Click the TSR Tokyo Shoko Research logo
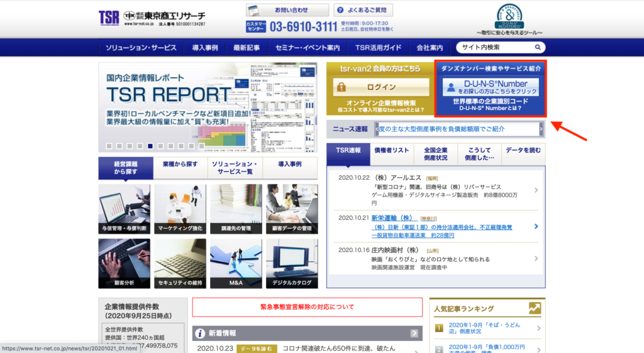This screenshot has height=353, width=644. tap(152, 18)
